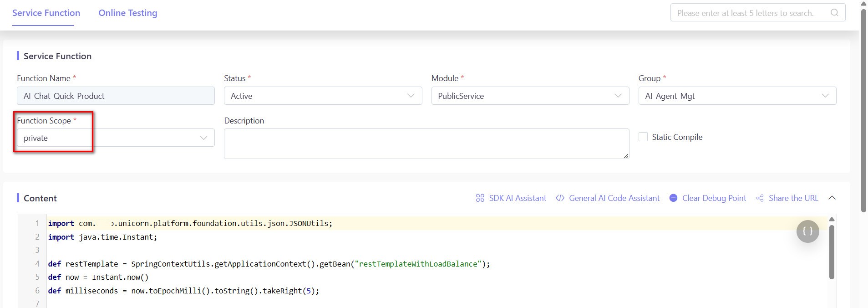The height and width of the screenshot is (308, 868).
Task: Click the Function Name input field
Action: coord(116,96)
